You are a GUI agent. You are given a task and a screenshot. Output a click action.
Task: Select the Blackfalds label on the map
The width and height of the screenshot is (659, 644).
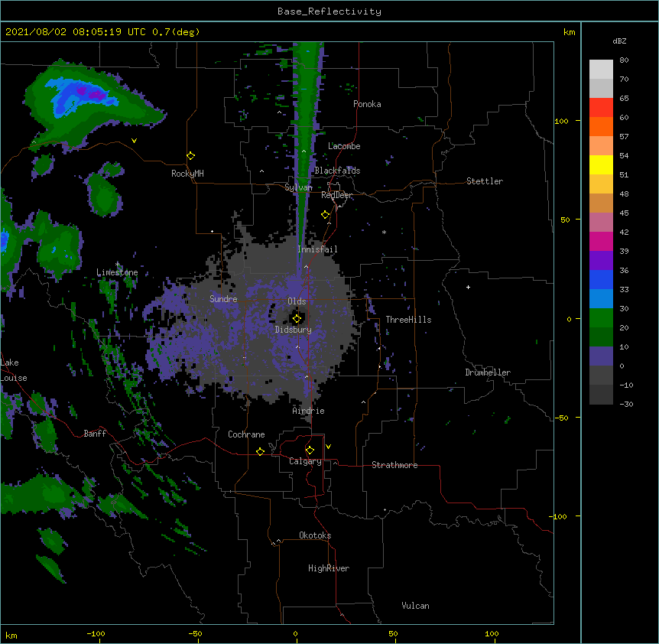[x=337, y=171]
